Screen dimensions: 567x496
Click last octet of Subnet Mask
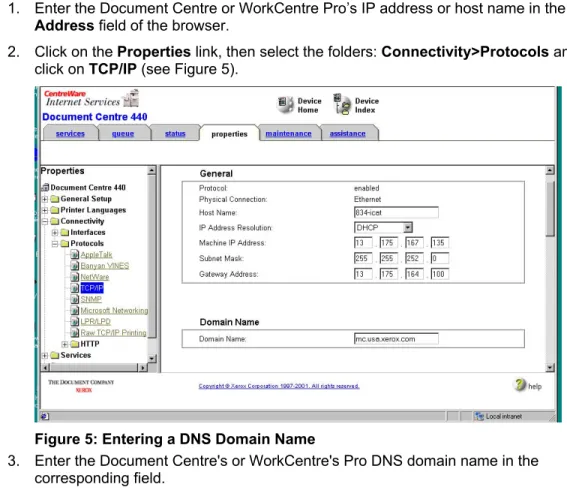[440, 258]
